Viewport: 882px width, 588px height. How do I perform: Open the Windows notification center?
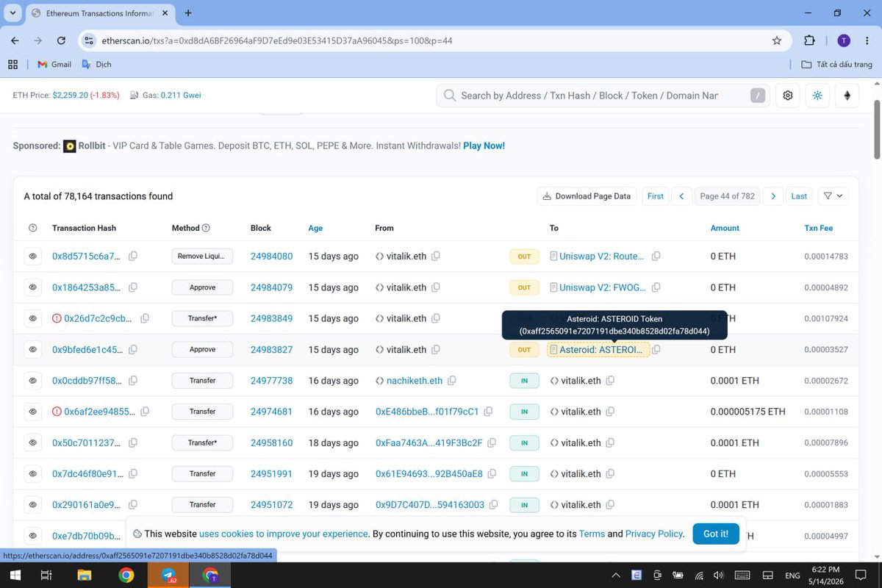[861, 576]
